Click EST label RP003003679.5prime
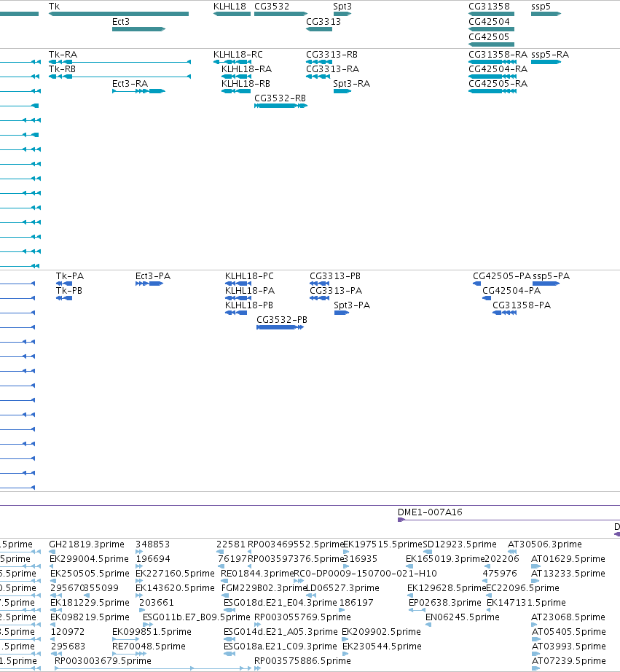620x672 pixels. pos(103,661)
